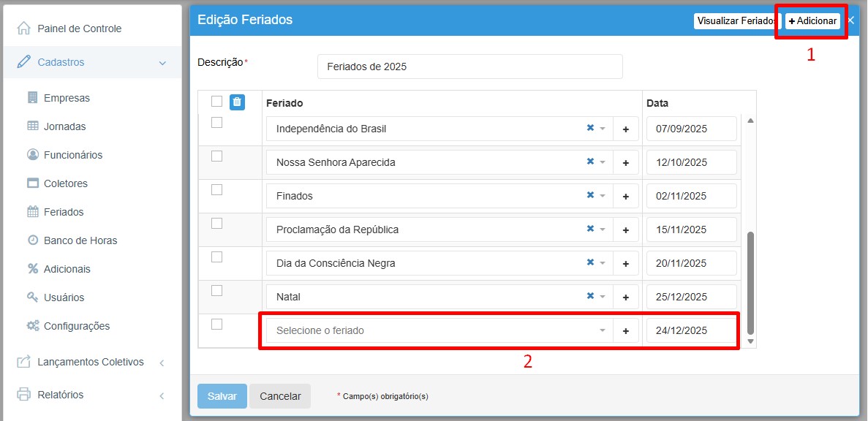Toggle the select-all checkbox in header
The image size is (868, 421).
(x=216, y=102)
